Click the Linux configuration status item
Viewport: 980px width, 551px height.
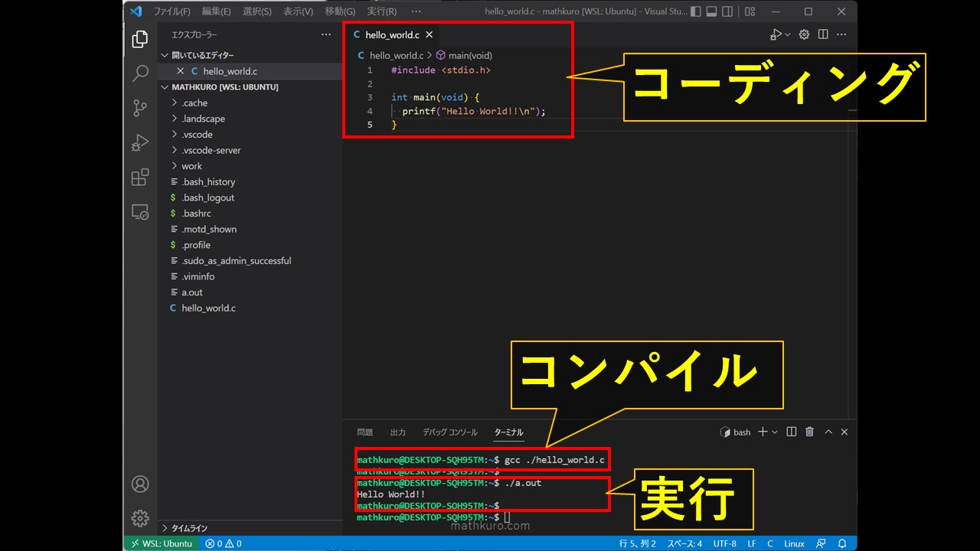pos(795,543)
